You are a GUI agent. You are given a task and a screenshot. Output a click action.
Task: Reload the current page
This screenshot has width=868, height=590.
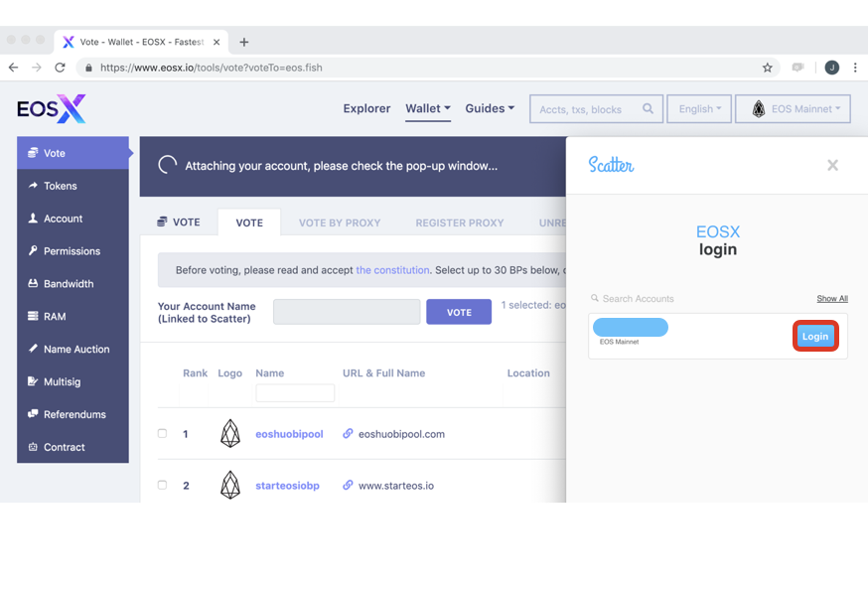click(x=60, y=68)
